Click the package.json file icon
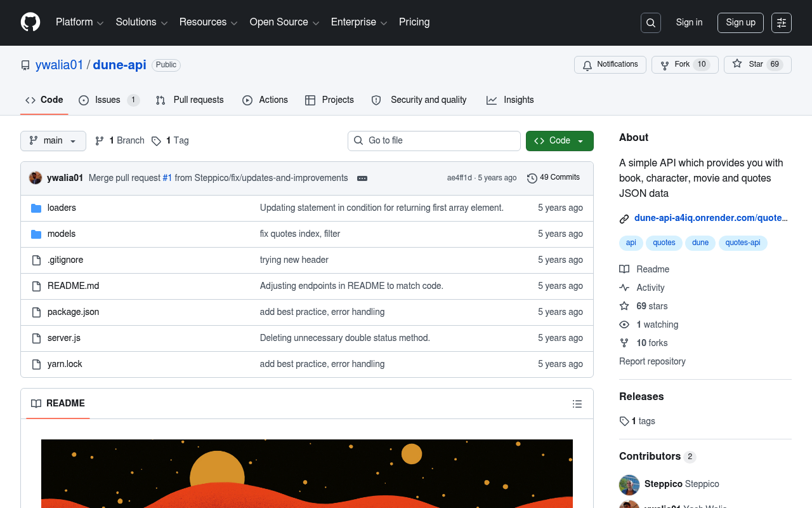Image resolution: width=812 pixels, height=508 pixels. point(36,312)
